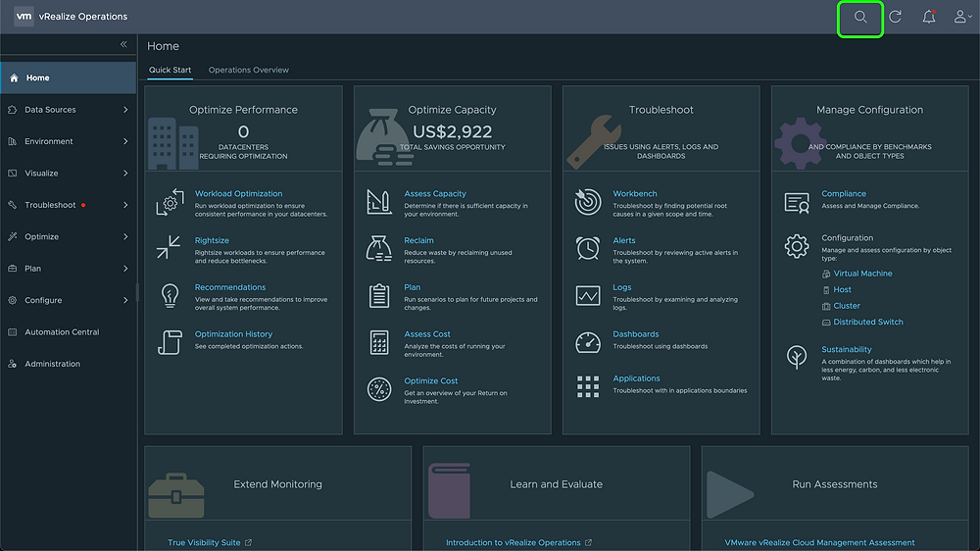Expand the Visualize chevron
Image resolution: width=980 pixels, height=551 pixels.
click(x=125, y=174)
